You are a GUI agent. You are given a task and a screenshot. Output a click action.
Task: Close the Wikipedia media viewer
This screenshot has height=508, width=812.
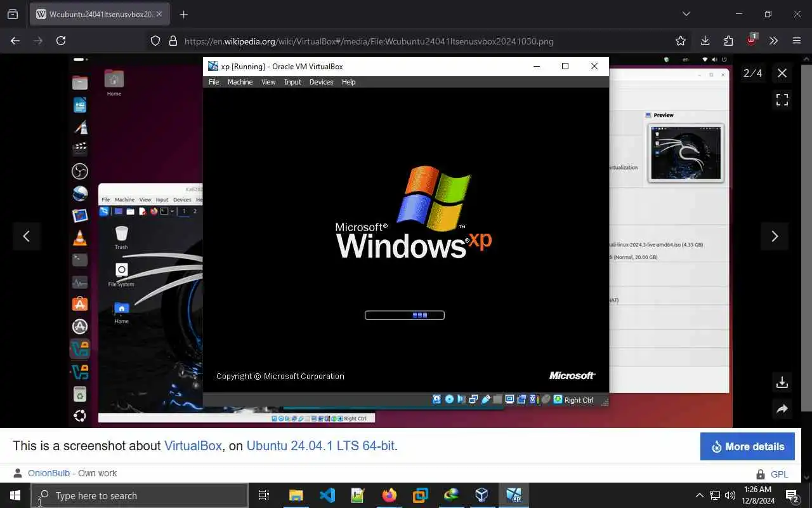(x=782, y=73)
